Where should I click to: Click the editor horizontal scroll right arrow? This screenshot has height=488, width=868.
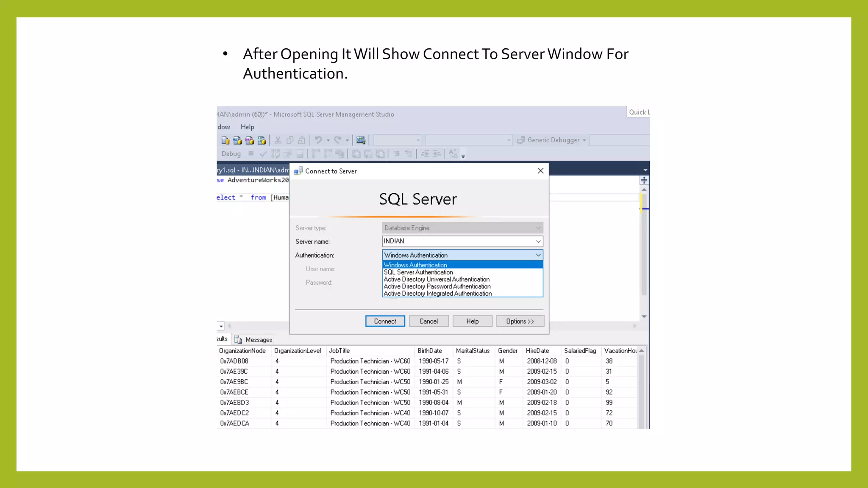(634, 326)
